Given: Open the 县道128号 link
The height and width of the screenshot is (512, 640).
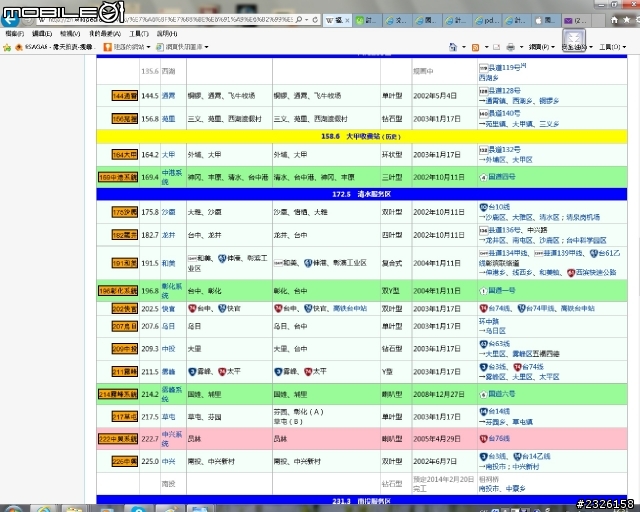Looking at the screenshot, I should click(504, 91).
